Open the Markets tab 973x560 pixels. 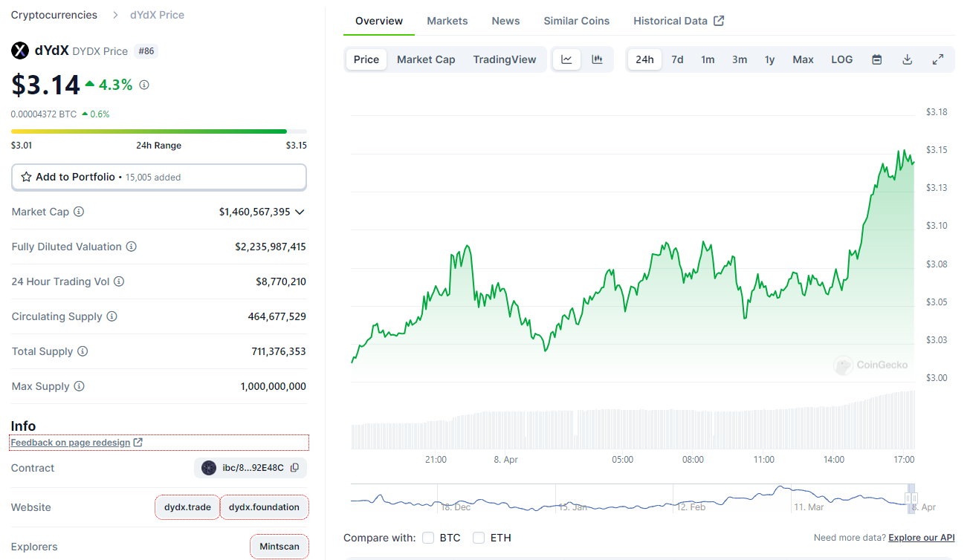(x=447, y=21)
